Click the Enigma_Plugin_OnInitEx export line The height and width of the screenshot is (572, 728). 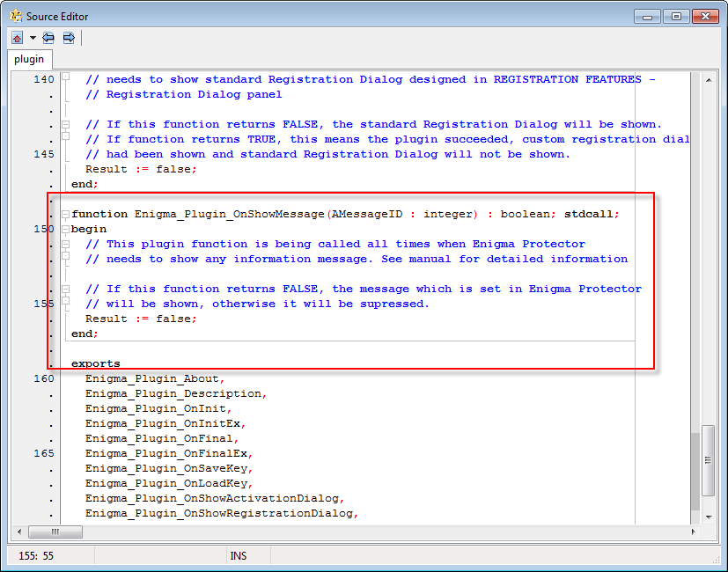pyautogui.click(x=165, y=423)
